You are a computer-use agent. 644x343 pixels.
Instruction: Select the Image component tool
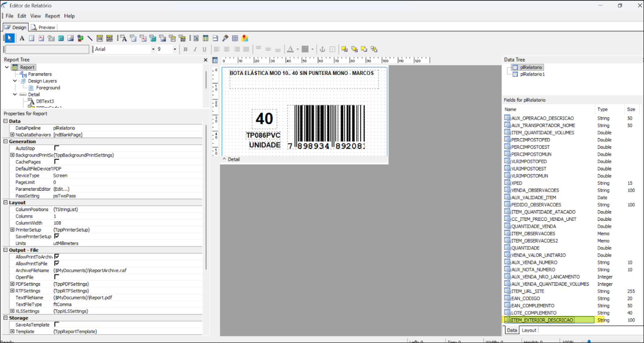pos(70,38)
